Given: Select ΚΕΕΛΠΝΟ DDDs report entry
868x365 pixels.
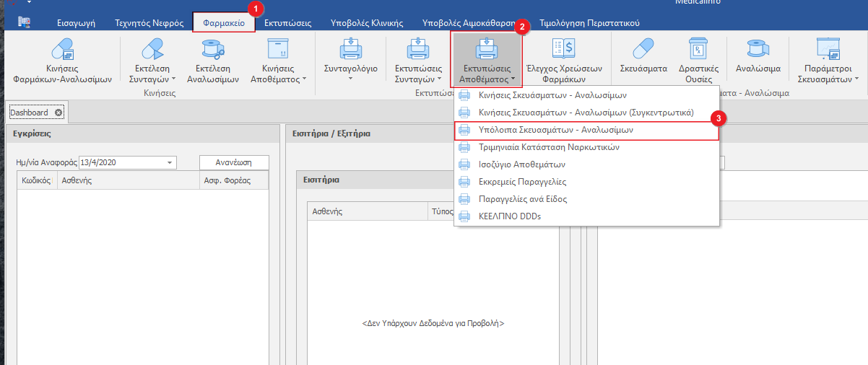Looking at the screenshot, I should (x=509, y=216).
